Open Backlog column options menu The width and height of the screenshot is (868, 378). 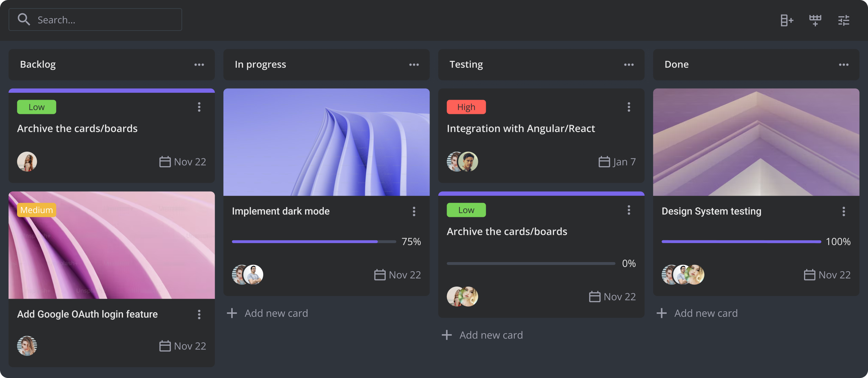(199, 65)
